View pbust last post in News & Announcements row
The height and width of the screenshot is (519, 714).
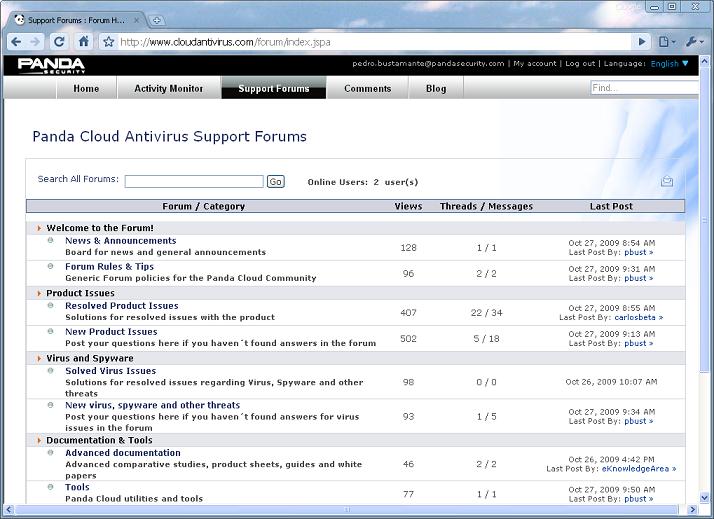(638, 252)
